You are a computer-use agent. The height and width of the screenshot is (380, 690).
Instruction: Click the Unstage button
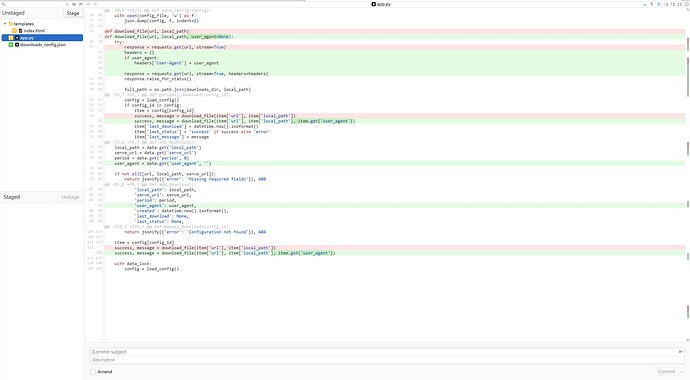(70, 197)
